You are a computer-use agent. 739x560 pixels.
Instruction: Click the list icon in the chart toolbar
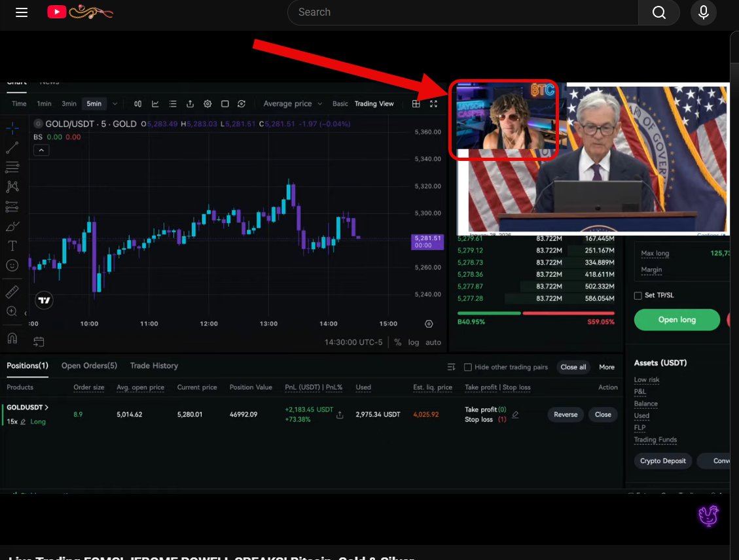(173, 103)
